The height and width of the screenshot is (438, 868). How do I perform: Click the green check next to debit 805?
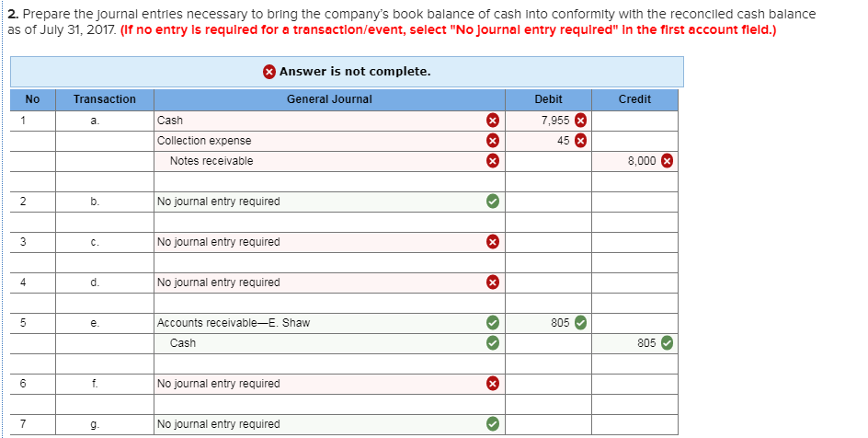point(580,323)
